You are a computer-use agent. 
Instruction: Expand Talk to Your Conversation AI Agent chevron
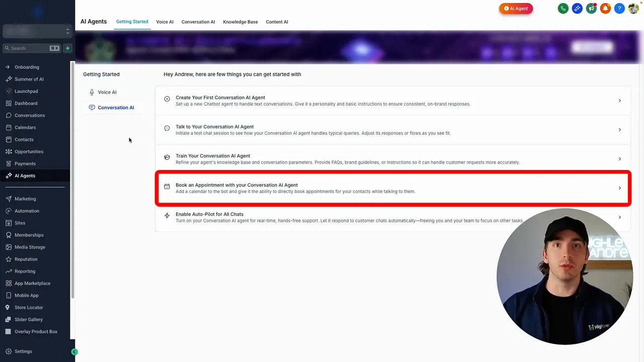619,130
